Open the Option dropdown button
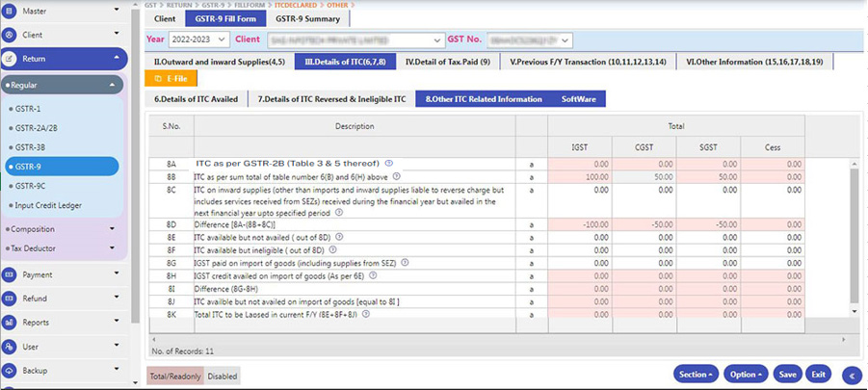Viewport: 868px width, 390px height. coord(746,374)
